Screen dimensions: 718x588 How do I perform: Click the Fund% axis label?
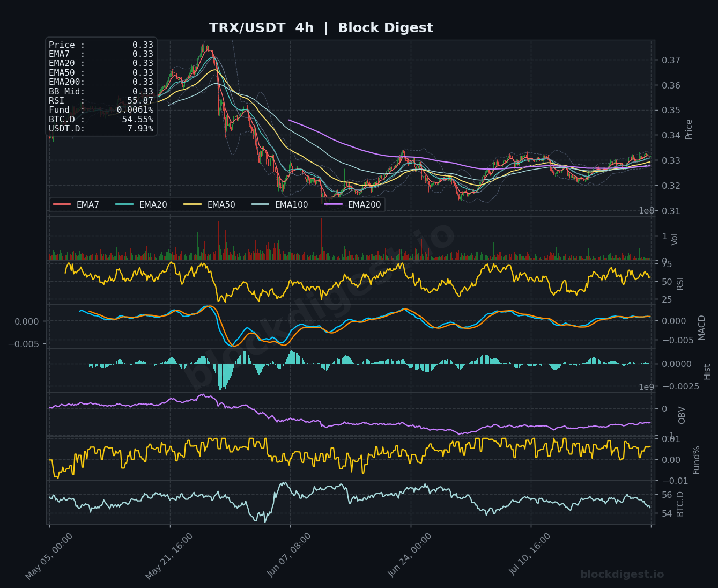(697, 460)
